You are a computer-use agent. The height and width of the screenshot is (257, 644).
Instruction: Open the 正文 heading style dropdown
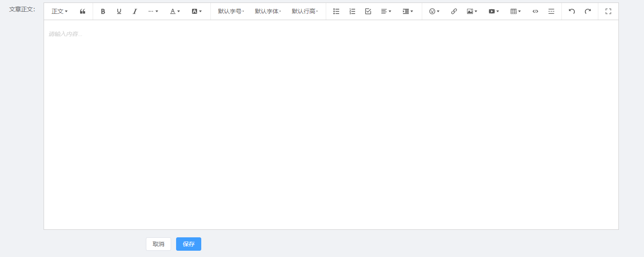(x=60, y=11)
